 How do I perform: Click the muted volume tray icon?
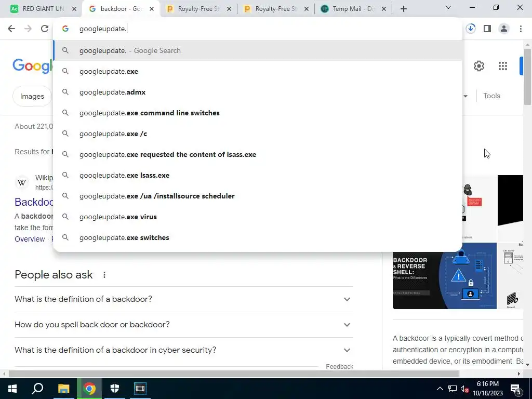click(464, 389)
